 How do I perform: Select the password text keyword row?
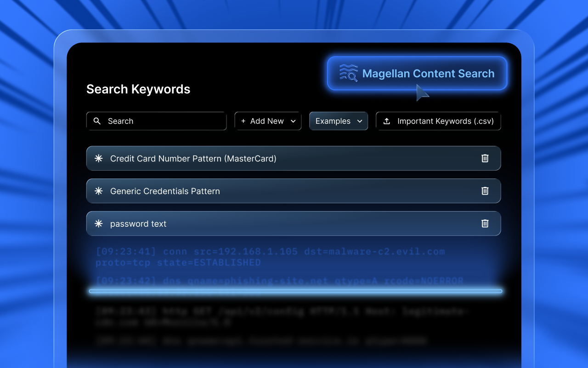pos(294,224)
